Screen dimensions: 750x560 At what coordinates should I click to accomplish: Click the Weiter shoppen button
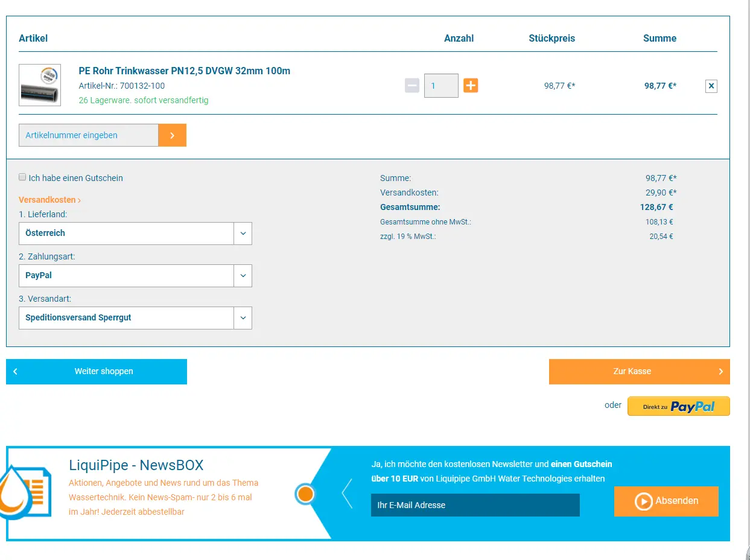coord(97,372)
